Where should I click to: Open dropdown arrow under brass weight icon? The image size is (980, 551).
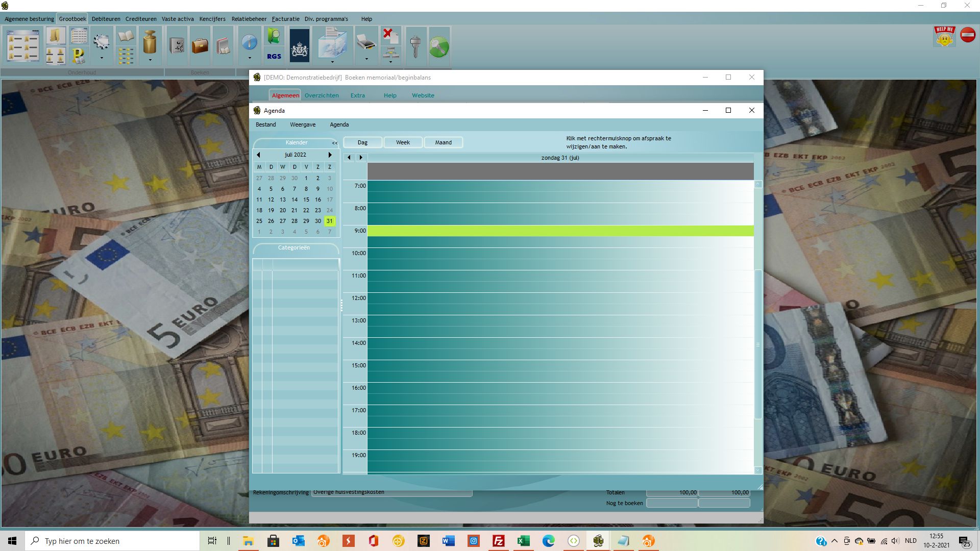[150, 60]
